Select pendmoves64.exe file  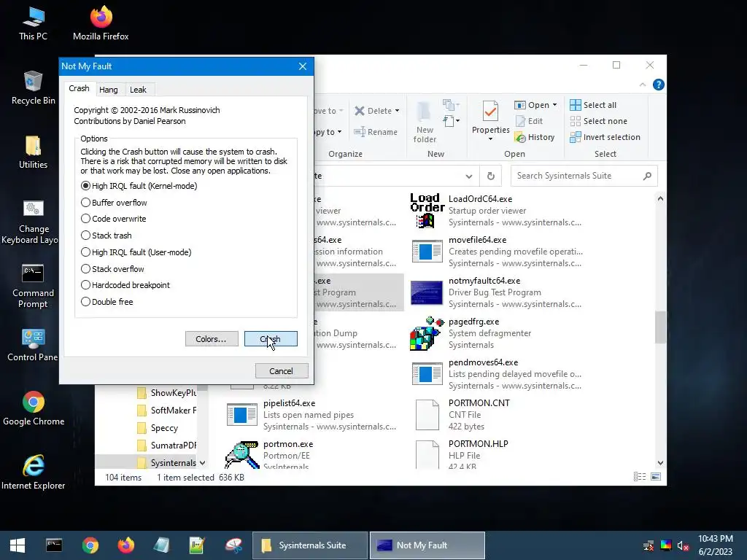(498, 374)
